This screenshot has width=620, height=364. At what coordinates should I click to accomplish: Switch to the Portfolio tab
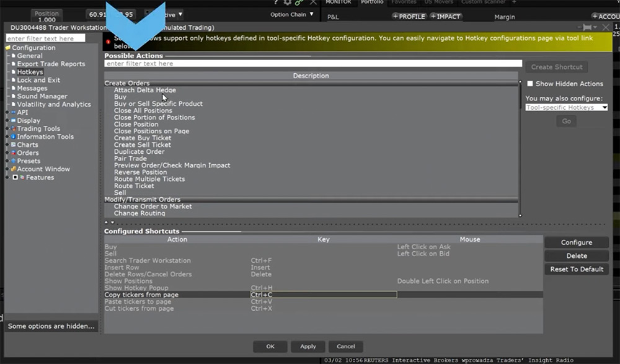point(373,2)
